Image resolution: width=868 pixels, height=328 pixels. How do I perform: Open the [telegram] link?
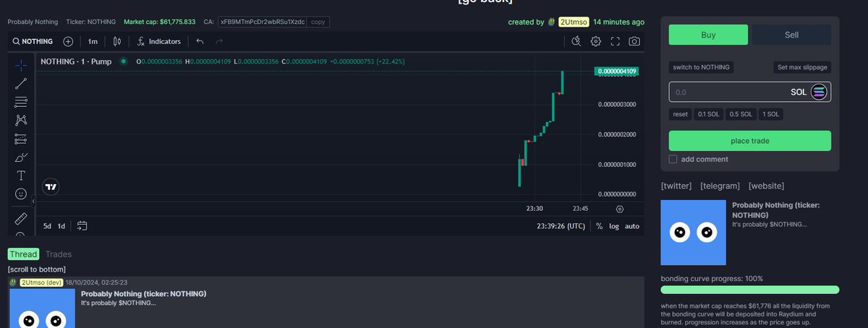[720, 186]
